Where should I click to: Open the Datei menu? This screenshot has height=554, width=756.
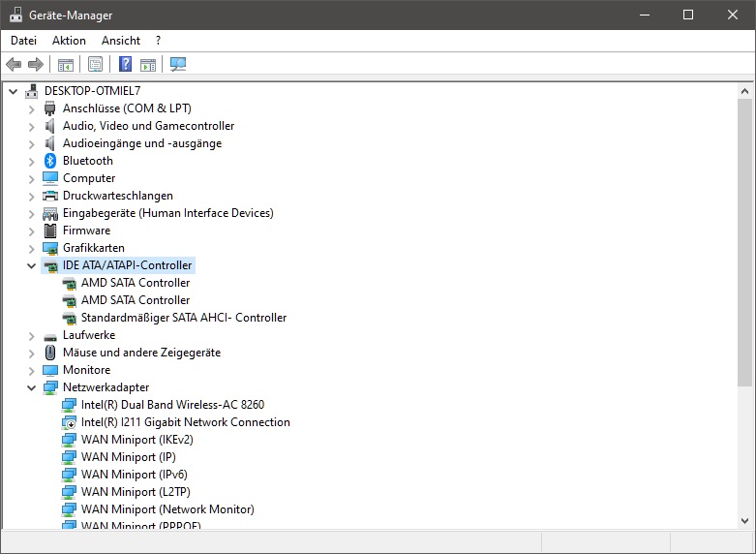tap(23, 41)
